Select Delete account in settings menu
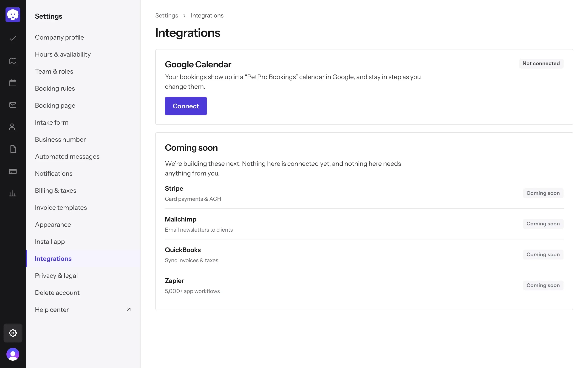Image resolution: width=588 pixels, height=368 pixels. [83, 293]
